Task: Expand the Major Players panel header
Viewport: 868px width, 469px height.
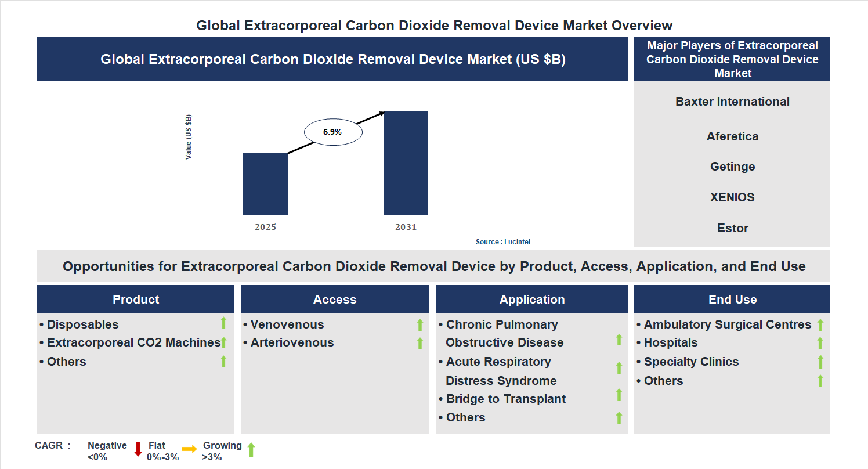Action: (x=732, y=59)
